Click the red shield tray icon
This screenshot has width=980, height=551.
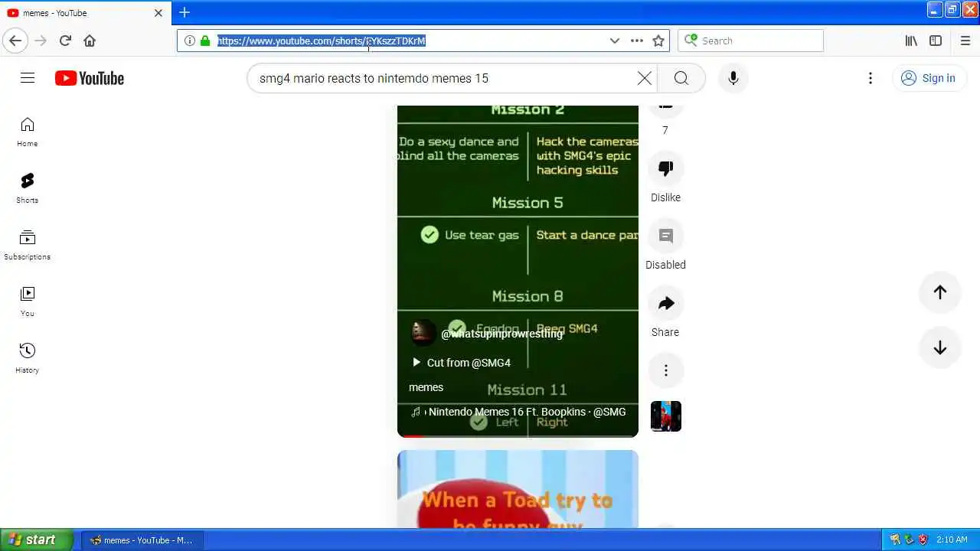tap(923, 540)
